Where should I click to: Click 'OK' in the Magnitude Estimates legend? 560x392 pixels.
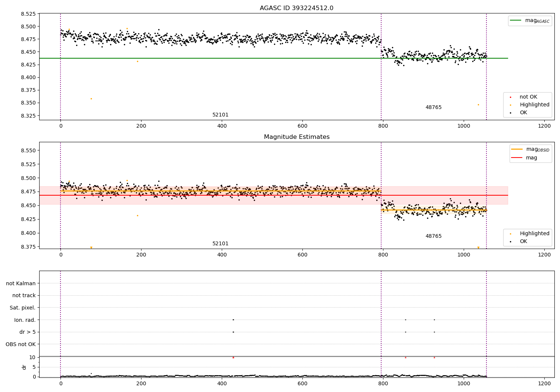(518, 242)
